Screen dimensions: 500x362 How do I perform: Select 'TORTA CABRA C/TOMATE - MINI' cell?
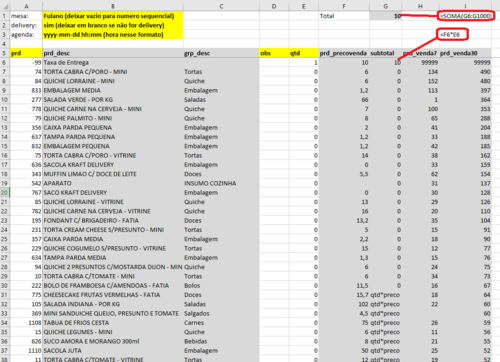coord(113,276)
